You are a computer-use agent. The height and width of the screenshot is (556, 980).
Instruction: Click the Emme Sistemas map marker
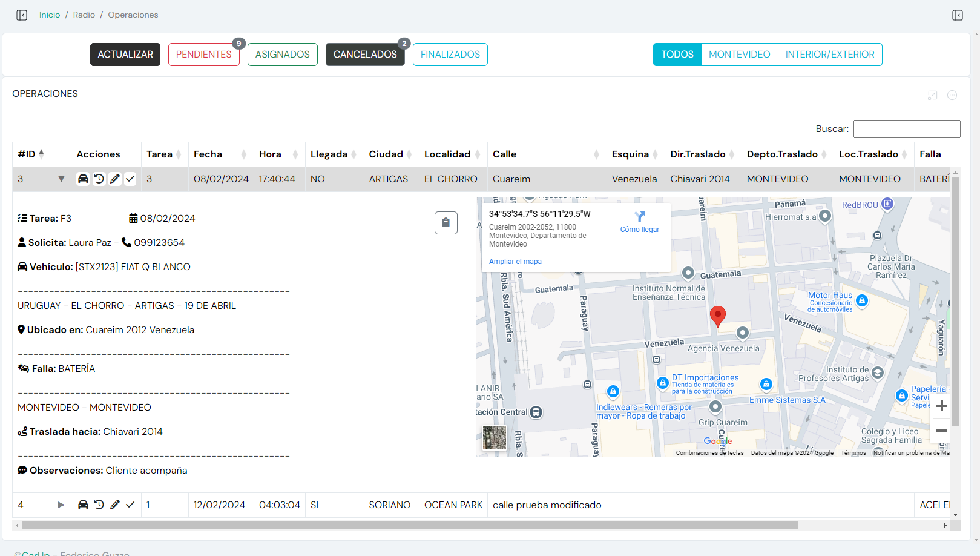click(766, 384)
